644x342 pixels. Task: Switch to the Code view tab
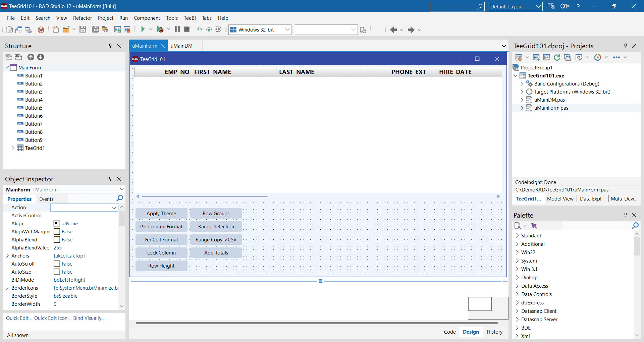click(450, 332)
